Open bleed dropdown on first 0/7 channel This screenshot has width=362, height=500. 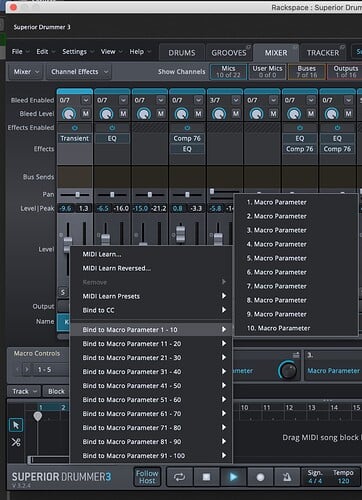tap(86, 100)
